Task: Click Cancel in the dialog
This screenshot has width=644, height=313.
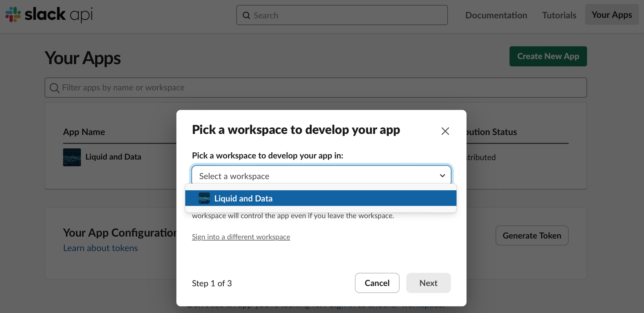Action: 377,283
